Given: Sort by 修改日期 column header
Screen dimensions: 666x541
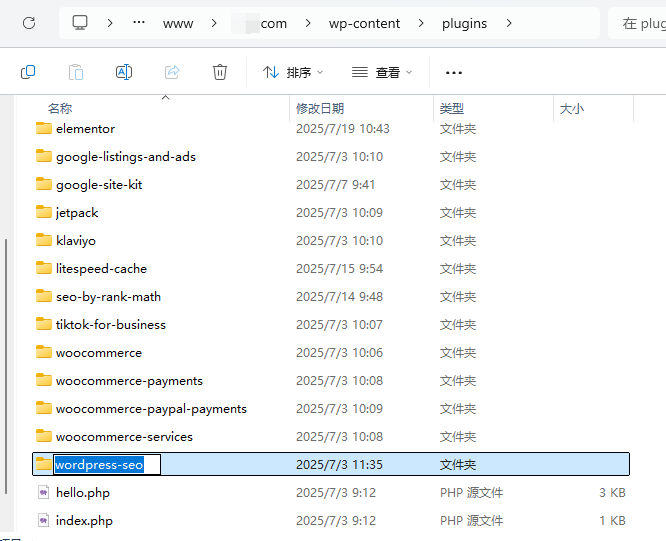Looking at the screenshot, I should 320,109.
